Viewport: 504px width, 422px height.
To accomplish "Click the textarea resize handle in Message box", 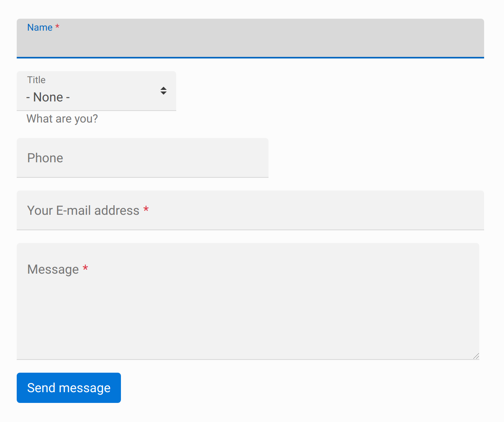I will [x=476, y=356].
